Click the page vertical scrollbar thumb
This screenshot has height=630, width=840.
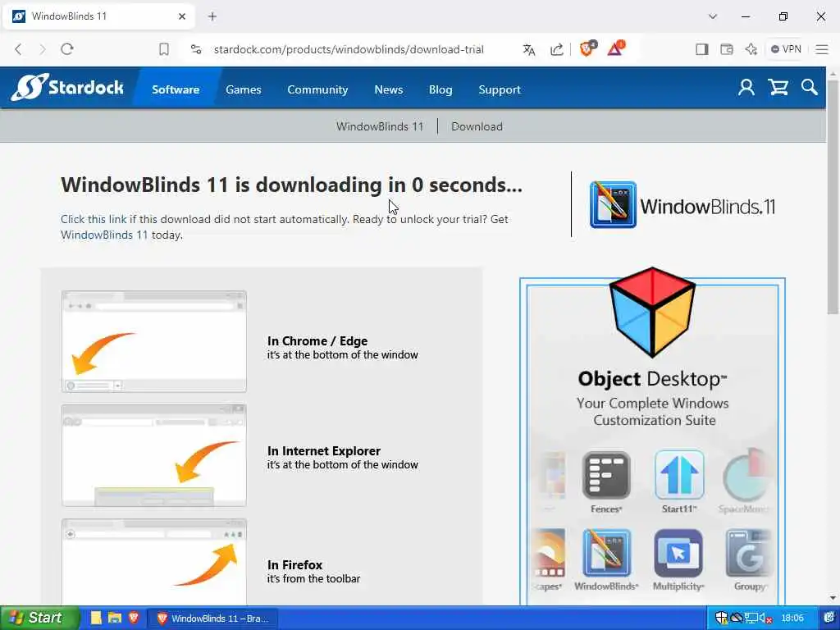point(833,195)
